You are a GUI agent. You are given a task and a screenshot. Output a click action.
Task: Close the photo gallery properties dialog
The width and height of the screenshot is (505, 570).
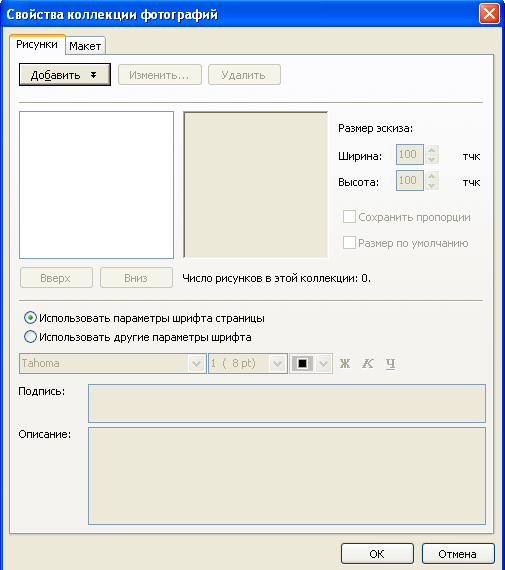pyautogui.click(x=489, y=14)
